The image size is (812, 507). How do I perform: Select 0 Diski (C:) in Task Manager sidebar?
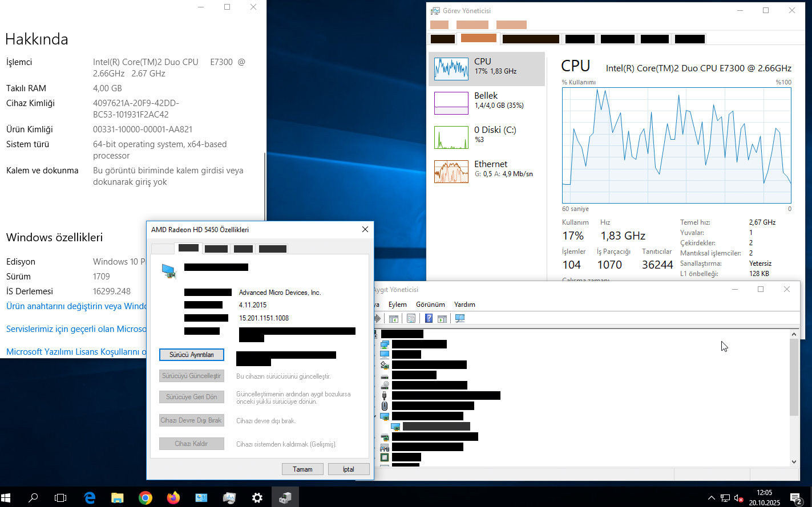pos(487,137)
